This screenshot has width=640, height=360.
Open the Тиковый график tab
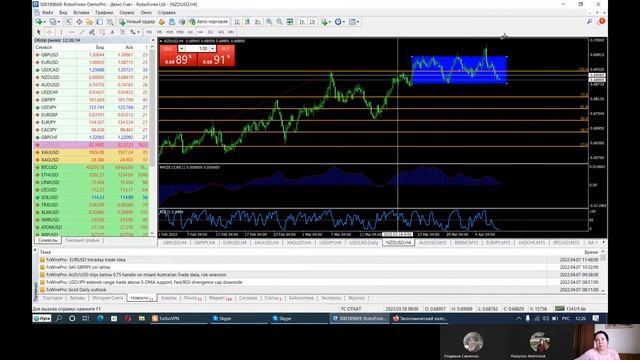(82, 240)
